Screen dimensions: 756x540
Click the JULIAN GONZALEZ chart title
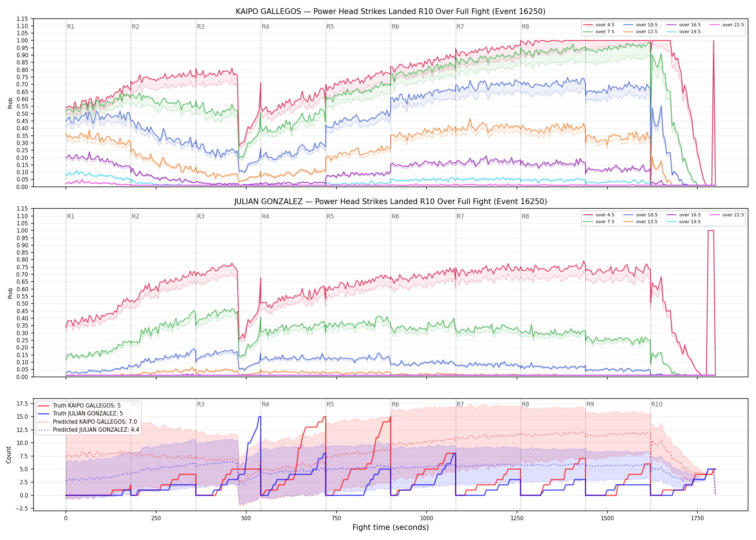click(x=391, y=202)
